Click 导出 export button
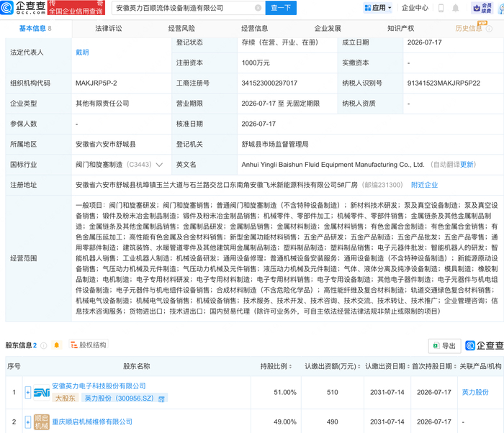Screen dimensions: 504x433 (444, 346)
